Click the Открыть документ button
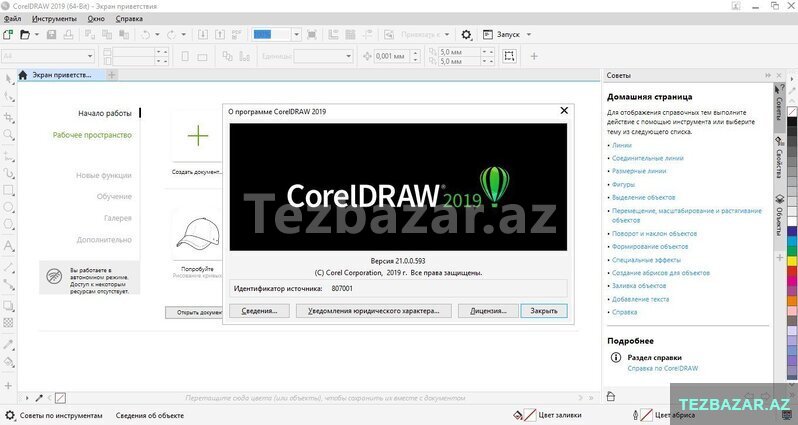798x425 pixels. click(x=194, y=313)
